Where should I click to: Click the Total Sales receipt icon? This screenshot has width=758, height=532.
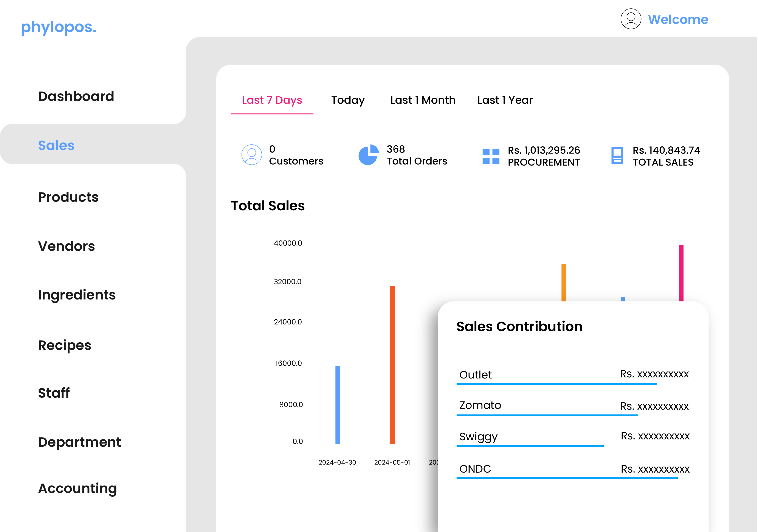(617, 155)
